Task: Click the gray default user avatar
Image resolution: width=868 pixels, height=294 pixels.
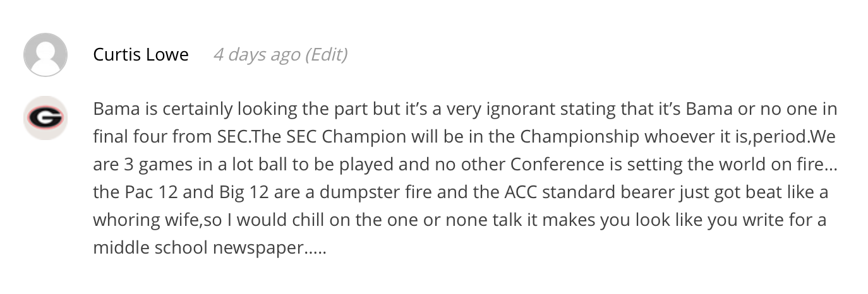Action: (45, 55)
